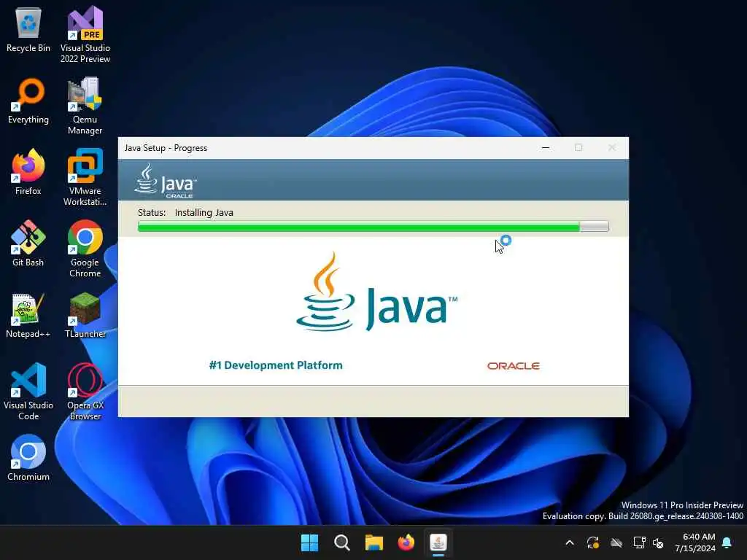Click the Firefox taskbar icon

click(406, 542)
